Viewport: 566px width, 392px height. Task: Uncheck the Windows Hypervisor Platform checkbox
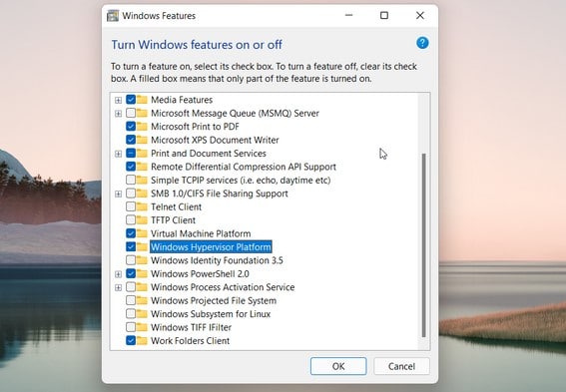point(131,246)
